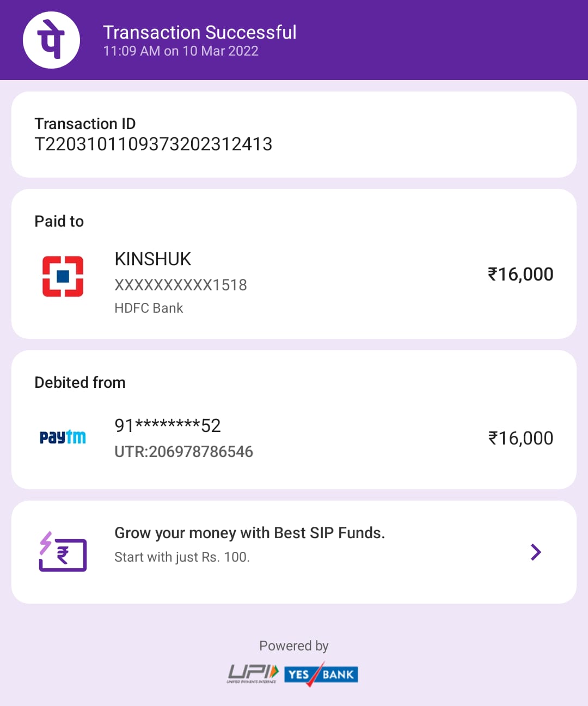Open the SIP Funds chevron arrow
This screenshot has height=706, width=588.
click(536, 552)
